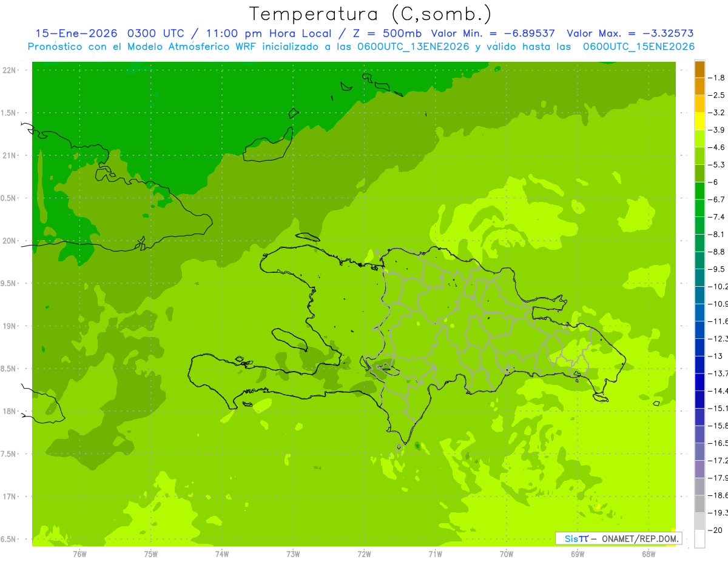Image resolution: width=728 pixels, height=562 pixels.
Task: Click the 'Valor Max. = -3.32573' text
Action: (630, 33)
